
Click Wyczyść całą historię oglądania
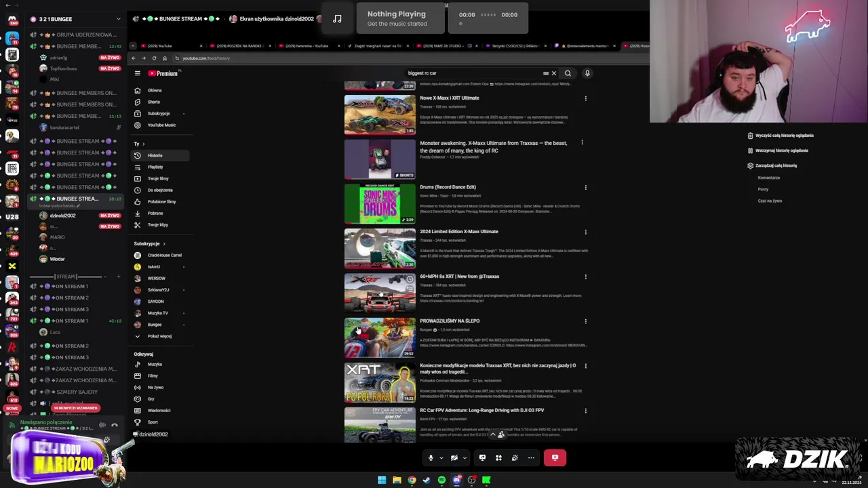(780, 136)
